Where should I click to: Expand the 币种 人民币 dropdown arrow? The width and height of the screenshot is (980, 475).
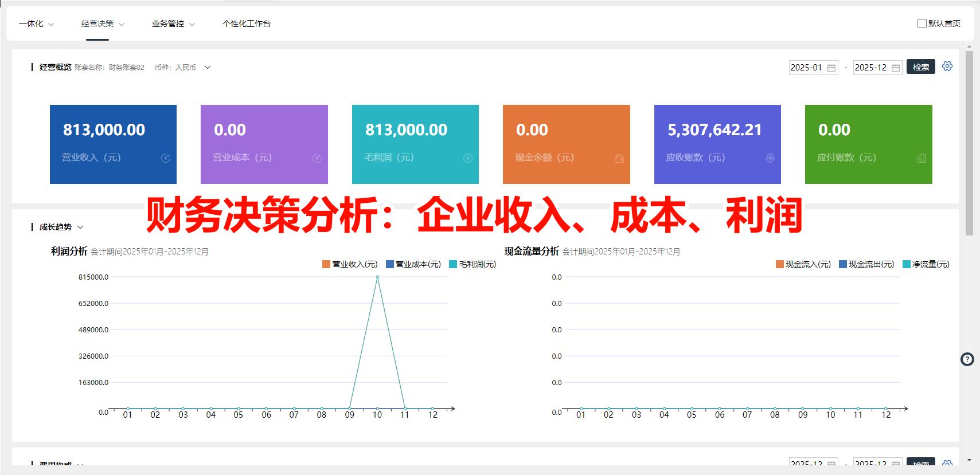pyautogui.click(x=208, y=67)
